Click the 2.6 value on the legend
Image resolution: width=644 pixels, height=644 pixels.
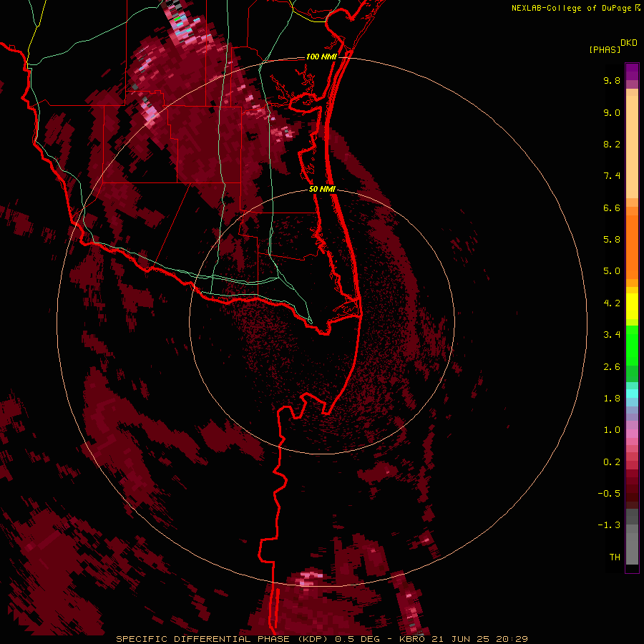(612, 367)
